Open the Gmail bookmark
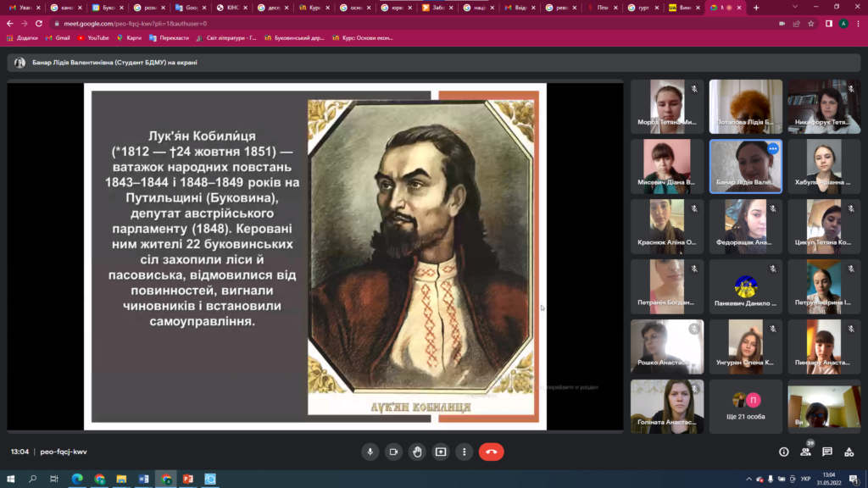 click(x=58, y=38)
